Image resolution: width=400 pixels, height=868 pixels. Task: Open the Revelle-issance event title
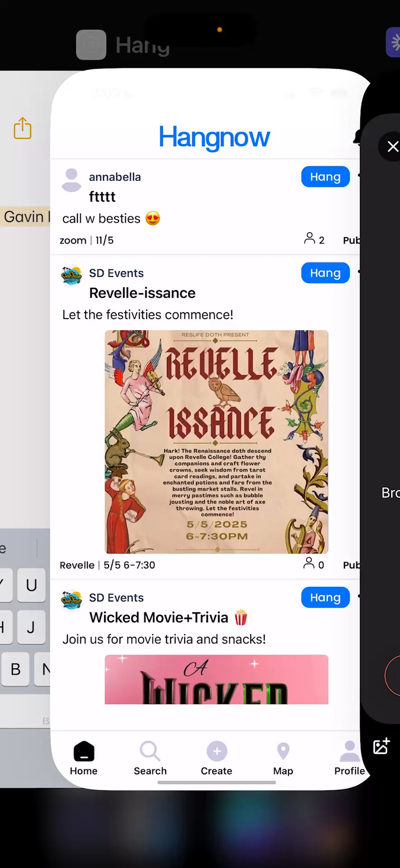(x=142, y=293)
